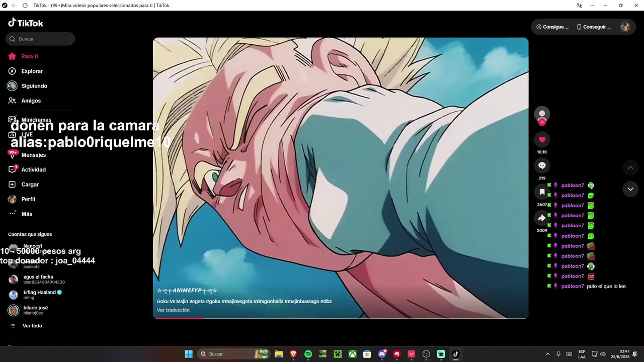Screen dimensions: 644x362
Task: Click the #dbz hashtag
Action: (326, 301)
